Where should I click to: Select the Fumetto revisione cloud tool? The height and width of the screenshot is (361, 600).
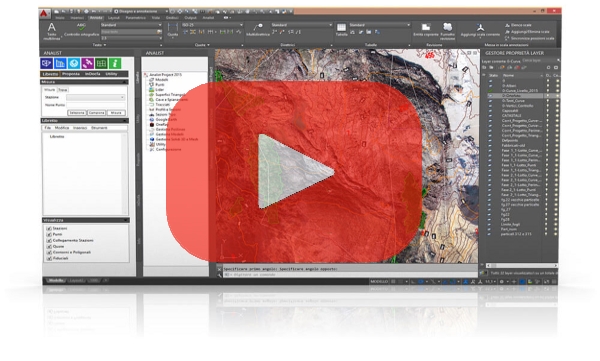coord(447,31)
